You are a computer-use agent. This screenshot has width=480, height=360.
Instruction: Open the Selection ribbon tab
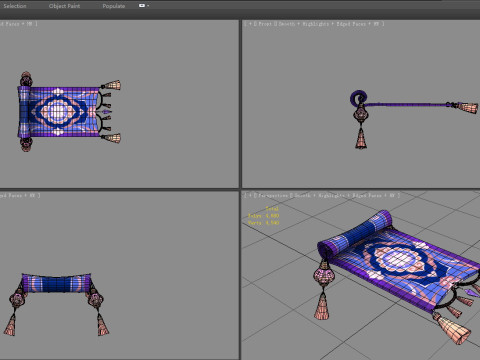click(15, 6)
